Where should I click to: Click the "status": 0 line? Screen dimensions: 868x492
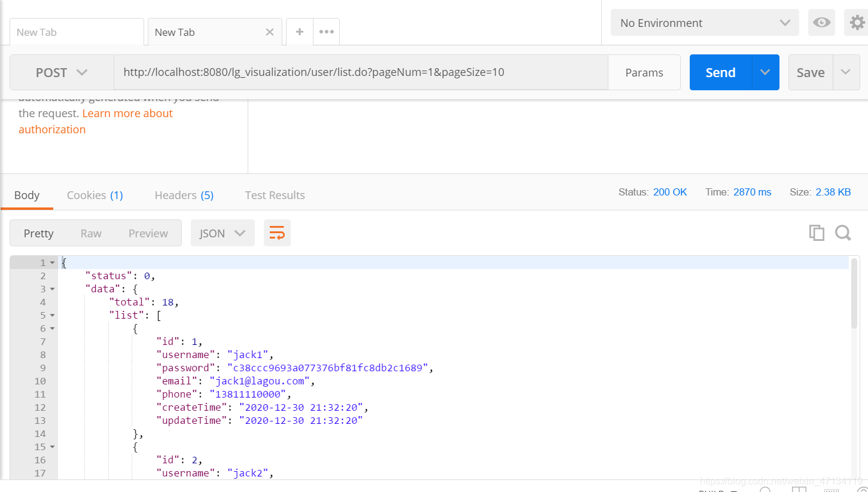tap(121, 276)
